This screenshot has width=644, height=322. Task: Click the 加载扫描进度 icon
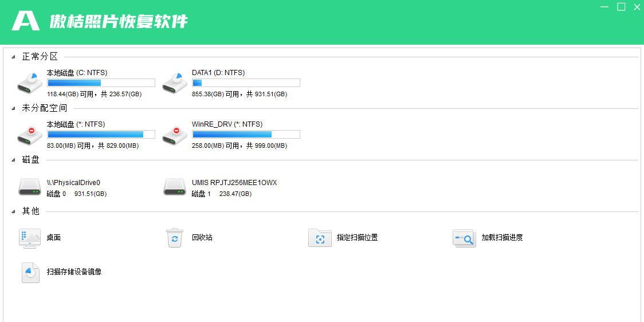tap(465, 238)
